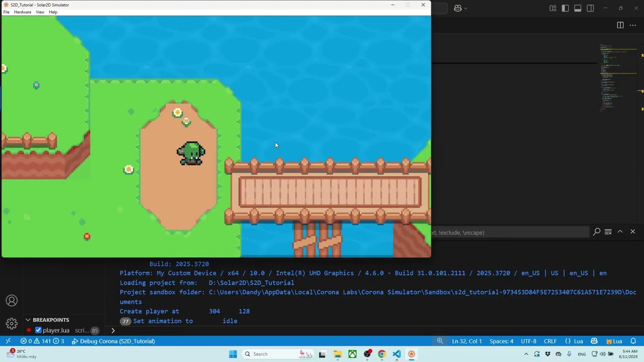Uncheck the player.lua breakpoint checkbox
Viewport: 644px width, 362px height.
(38, 330)
